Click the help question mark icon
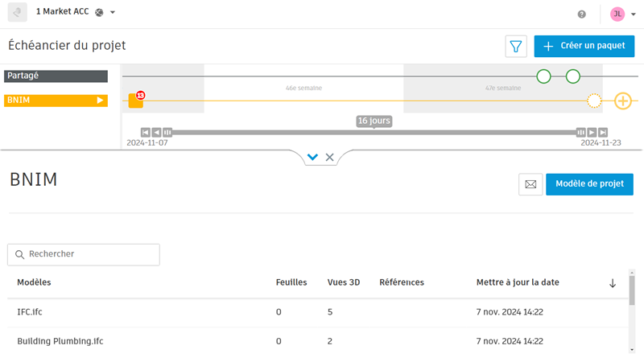 point(582,14)
